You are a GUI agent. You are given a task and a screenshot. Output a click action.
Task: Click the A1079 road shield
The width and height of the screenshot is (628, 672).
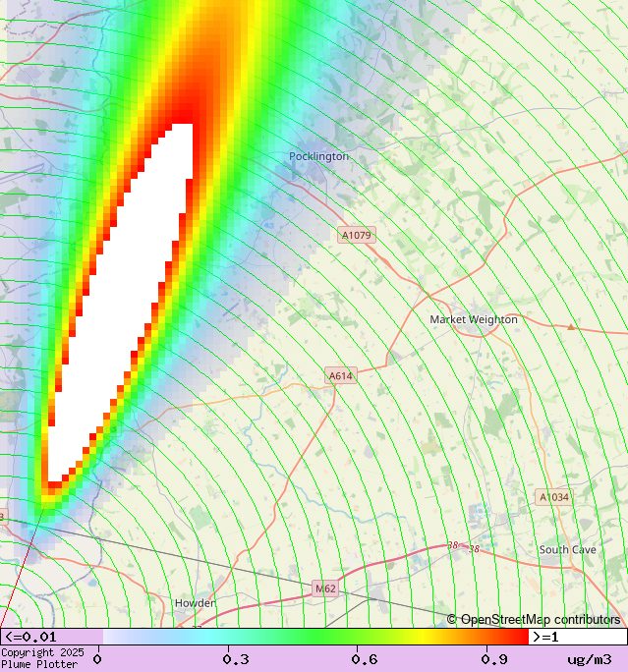(356, 235)
